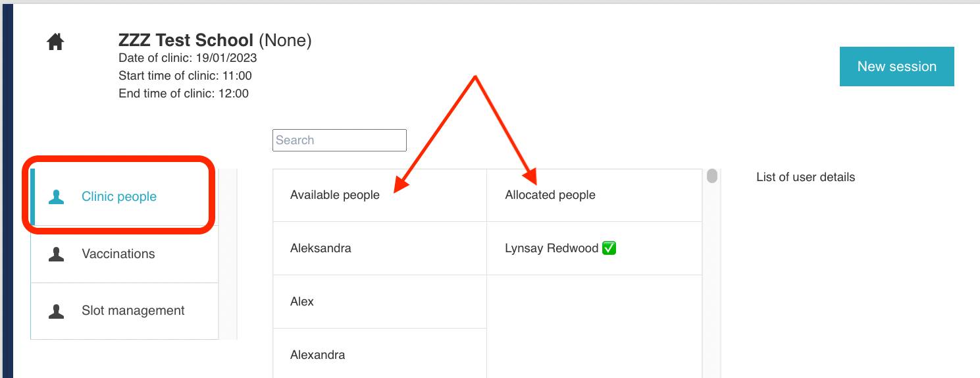Click the Clinic people person icon
The height and width of the screenshot is (378, 980).
pyautogui.click(x=57, y=197)
